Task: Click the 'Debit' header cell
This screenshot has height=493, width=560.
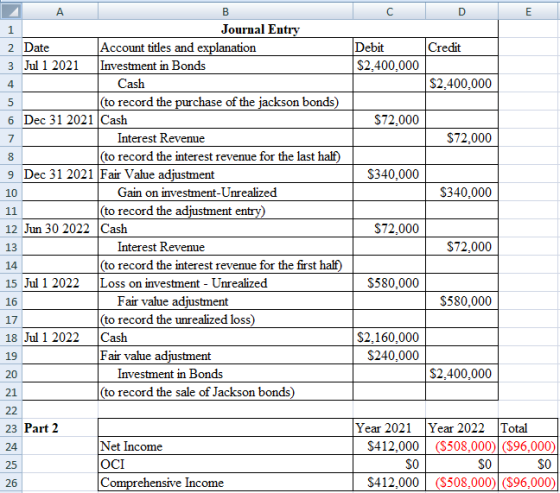Action: pos(389,47)
